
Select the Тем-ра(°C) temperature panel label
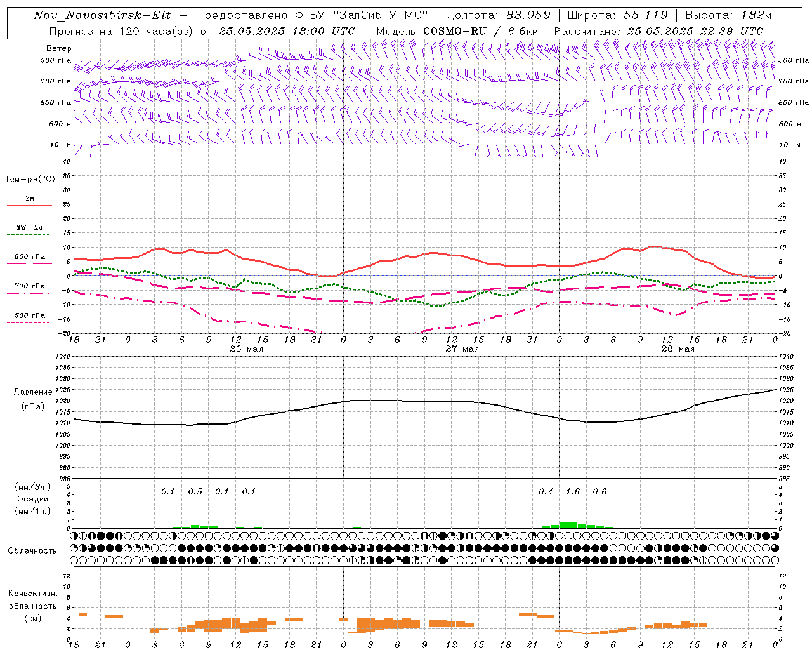click(30, 180)
